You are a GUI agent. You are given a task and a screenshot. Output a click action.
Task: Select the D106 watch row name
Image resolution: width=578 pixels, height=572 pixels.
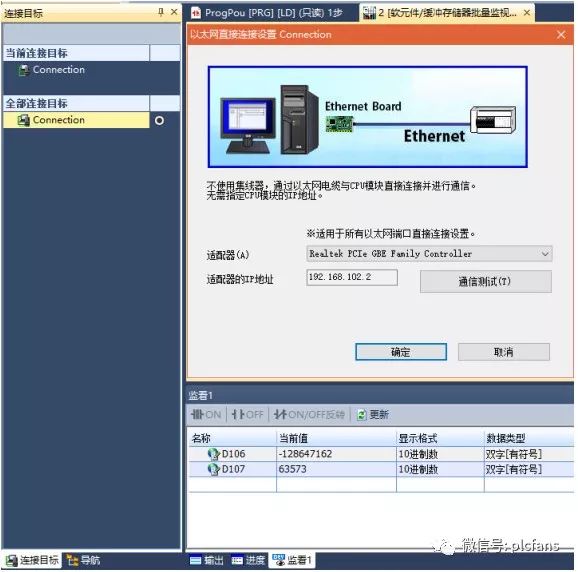[x=233, y=454]
